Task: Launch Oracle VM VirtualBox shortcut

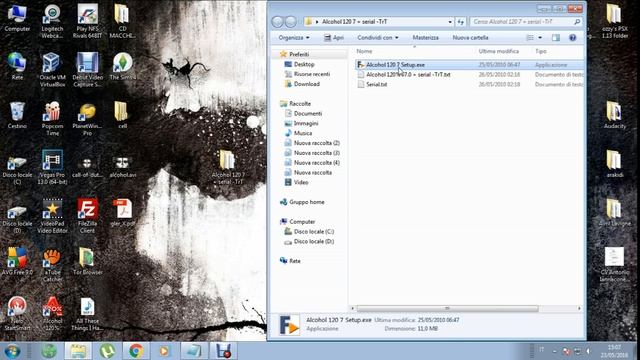Action: pyautogui.click(x=52, y=69)
